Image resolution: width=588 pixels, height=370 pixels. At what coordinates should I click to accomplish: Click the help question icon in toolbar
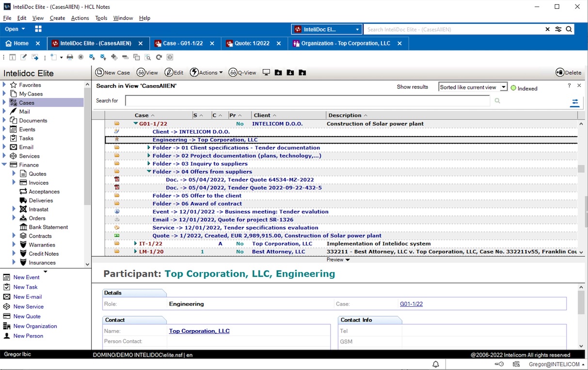[170, 57]
